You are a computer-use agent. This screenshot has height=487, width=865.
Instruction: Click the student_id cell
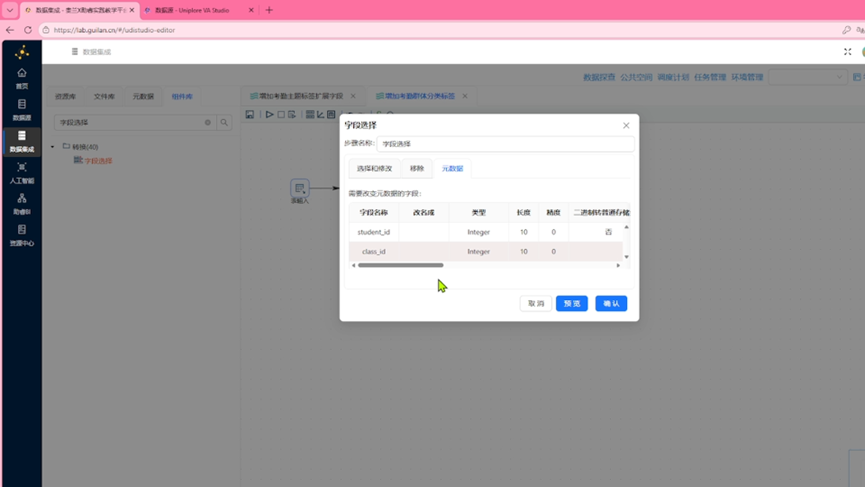[373, 232]
